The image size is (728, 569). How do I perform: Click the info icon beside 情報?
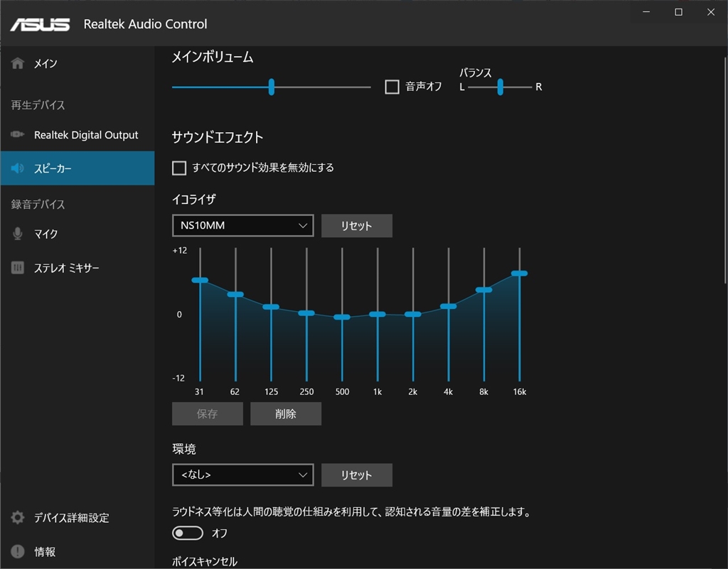click(18, 551)
